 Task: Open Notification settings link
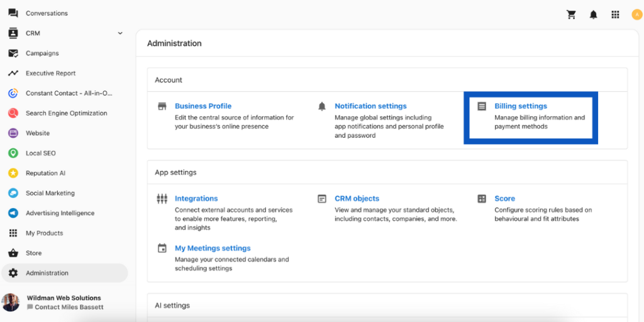(370, 106)
